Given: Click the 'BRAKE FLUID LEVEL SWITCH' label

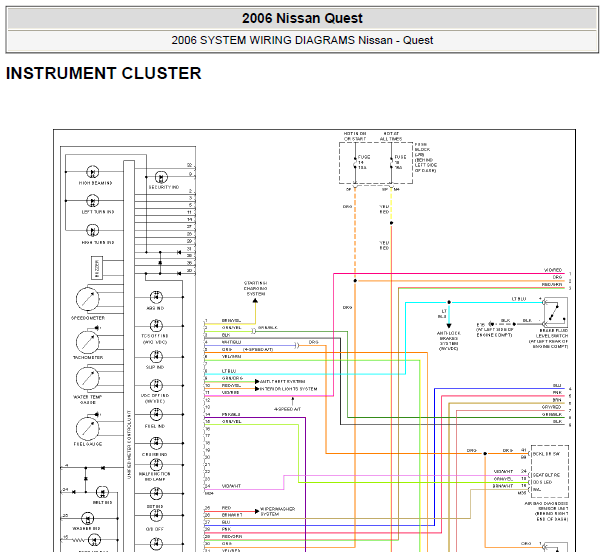Looking at the screenshot, I should point(549,338).
